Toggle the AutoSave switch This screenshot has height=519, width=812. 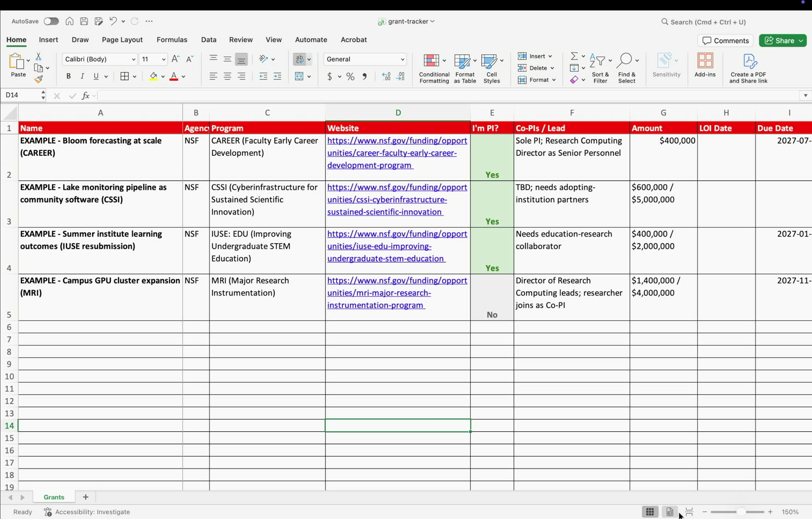click(51, 21)
